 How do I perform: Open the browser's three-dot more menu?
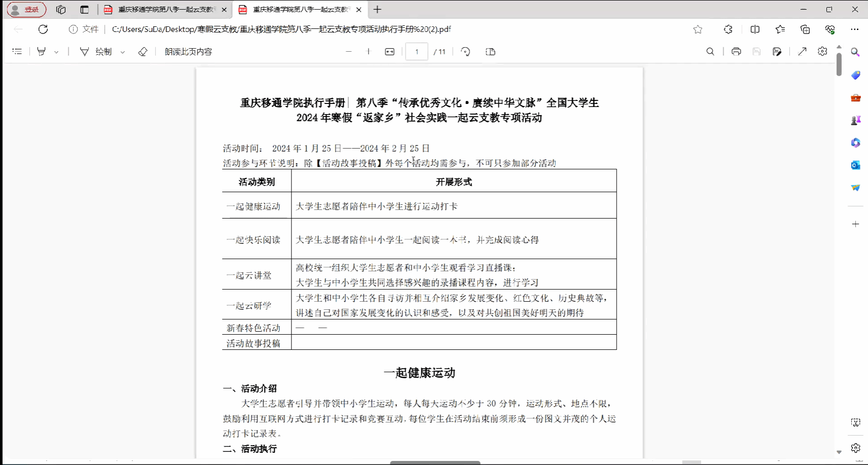click(855, 29)
